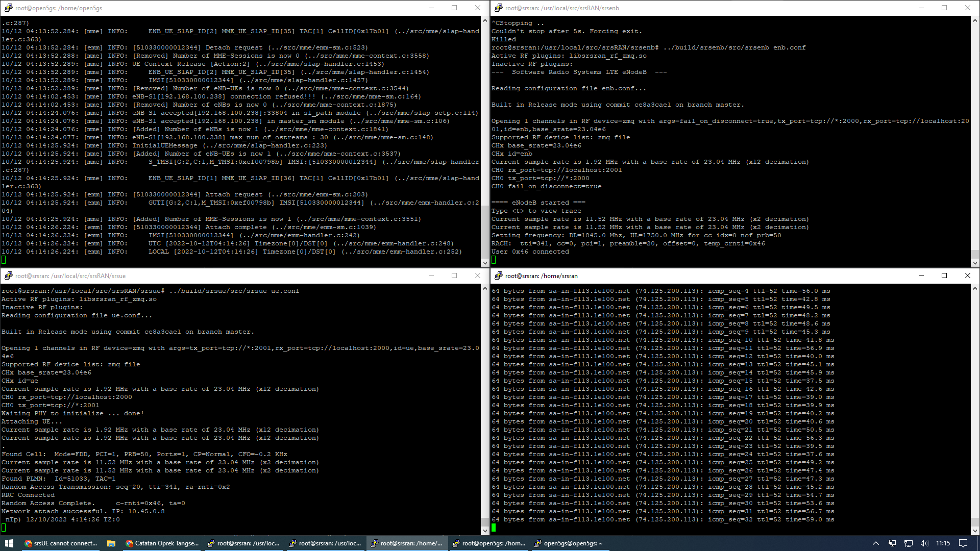
Task: Maximize the srsue terminal window
Action: click(454, 275)
